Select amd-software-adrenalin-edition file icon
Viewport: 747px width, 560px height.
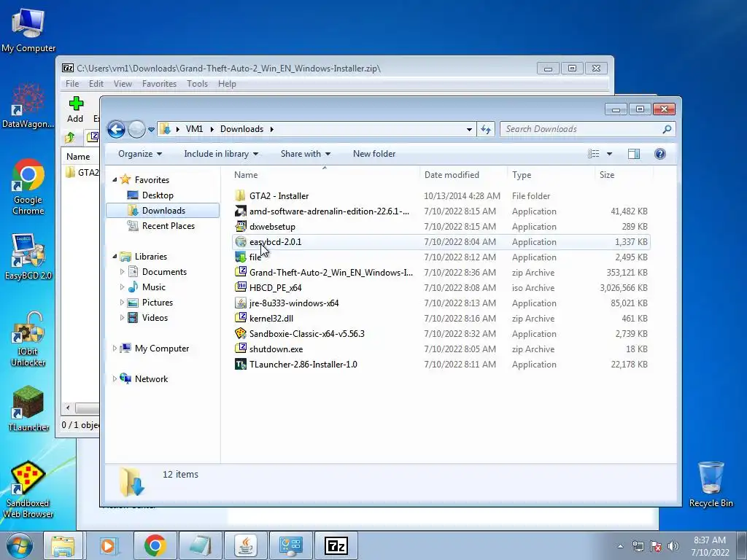[241, 211]
